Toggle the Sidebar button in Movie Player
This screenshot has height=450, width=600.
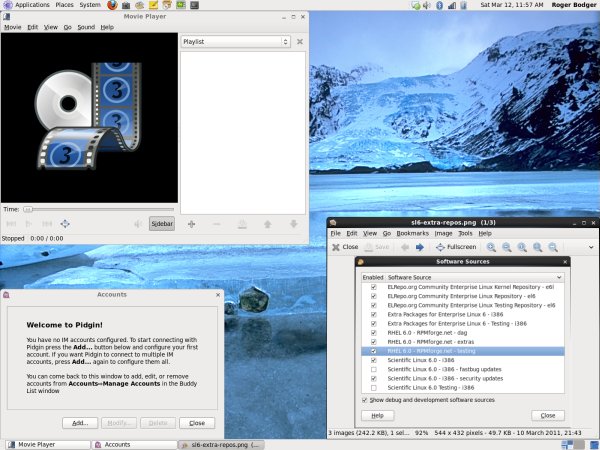pos(161,224)
